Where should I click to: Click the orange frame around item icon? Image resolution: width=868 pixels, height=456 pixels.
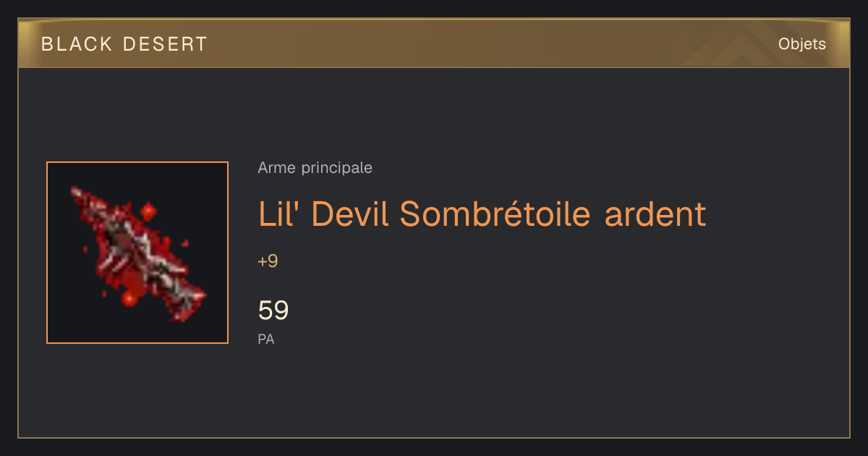(x=137, y=253)
